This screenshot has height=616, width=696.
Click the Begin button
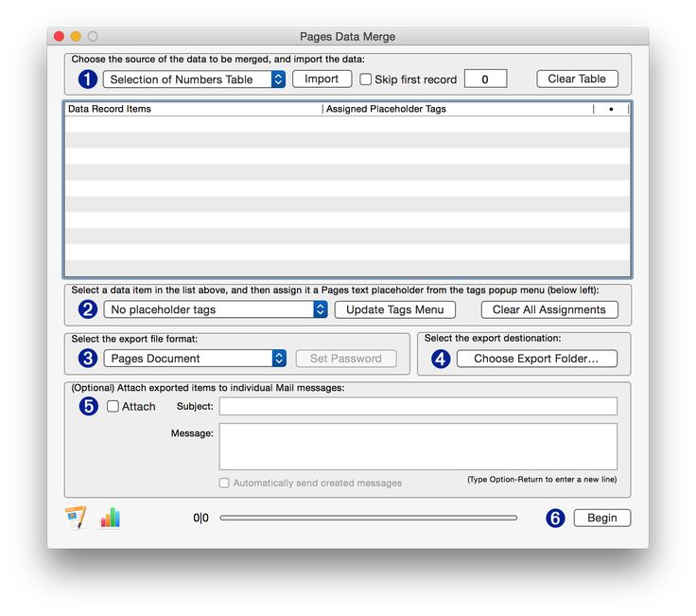[601, 518]
